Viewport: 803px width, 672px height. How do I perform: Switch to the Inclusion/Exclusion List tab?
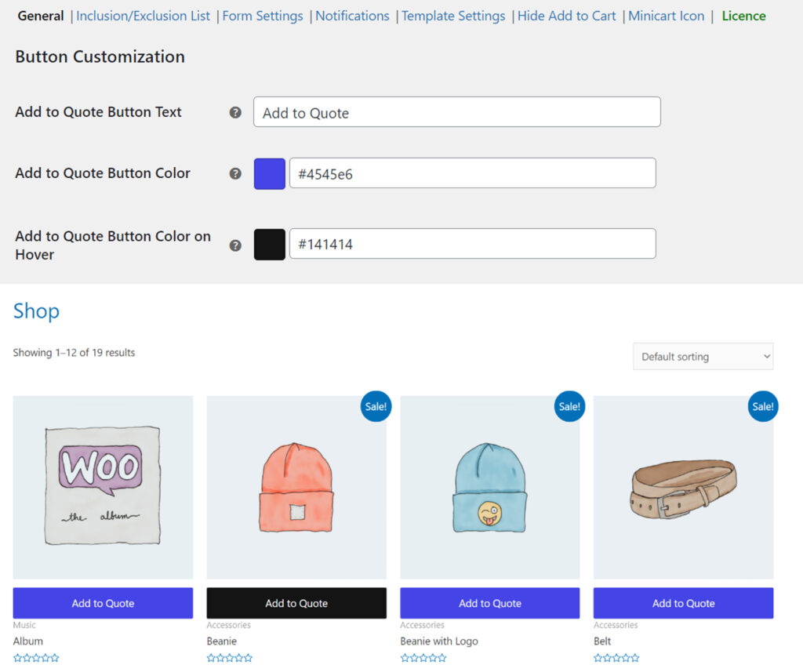(x=144, y=16)
